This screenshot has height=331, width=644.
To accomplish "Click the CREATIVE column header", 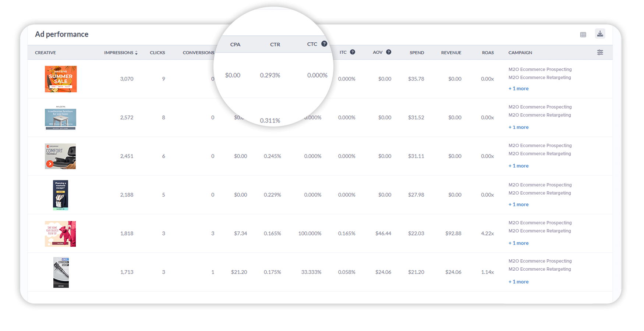I will click(45, 53).
